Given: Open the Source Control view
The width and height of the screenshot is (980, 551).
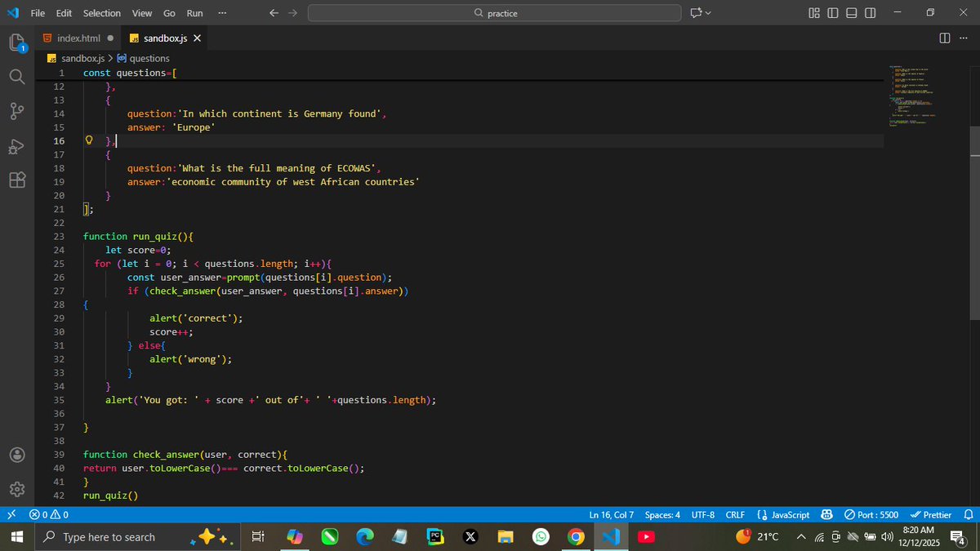Looking at the screenshot, I should (17, 111).
